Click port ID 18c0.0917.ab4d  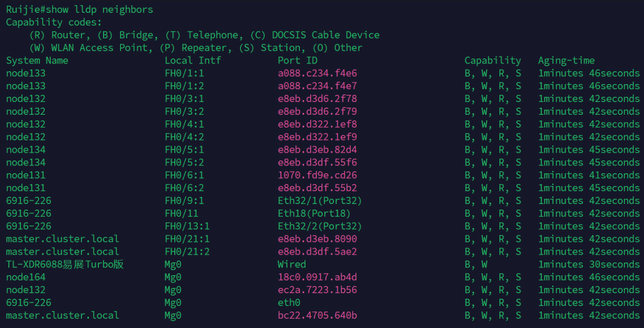(x=317, y=277)
